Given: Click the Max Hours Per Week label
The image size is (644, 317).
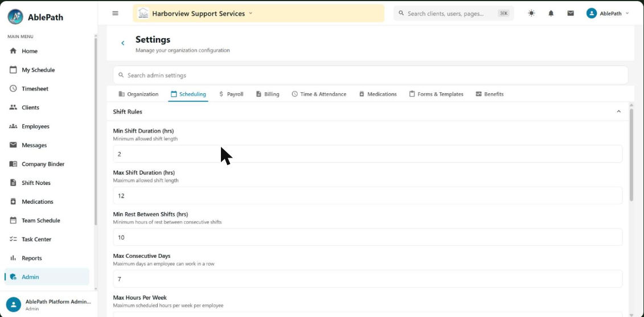Looking at the screenshot, I should (x=140, y=297).
